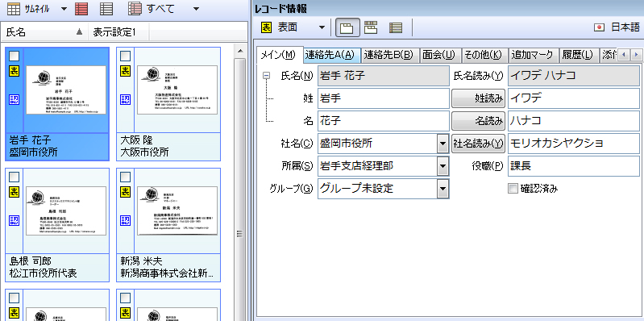644x321 pixels.
Task: Click the 姓読み button
Action: click(479, 98)
